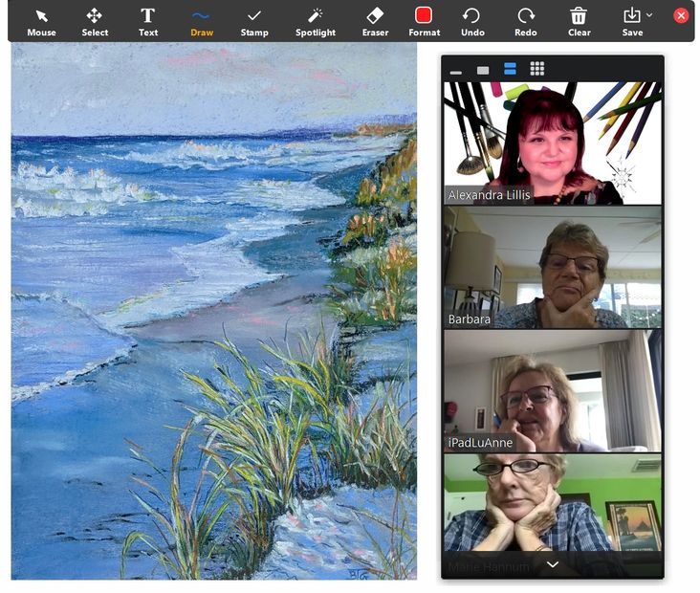Image resolution: width=700 pixels, height=593 pixels.
Task: Select the Mouse pointer tool
Action: tap(41, 21)
